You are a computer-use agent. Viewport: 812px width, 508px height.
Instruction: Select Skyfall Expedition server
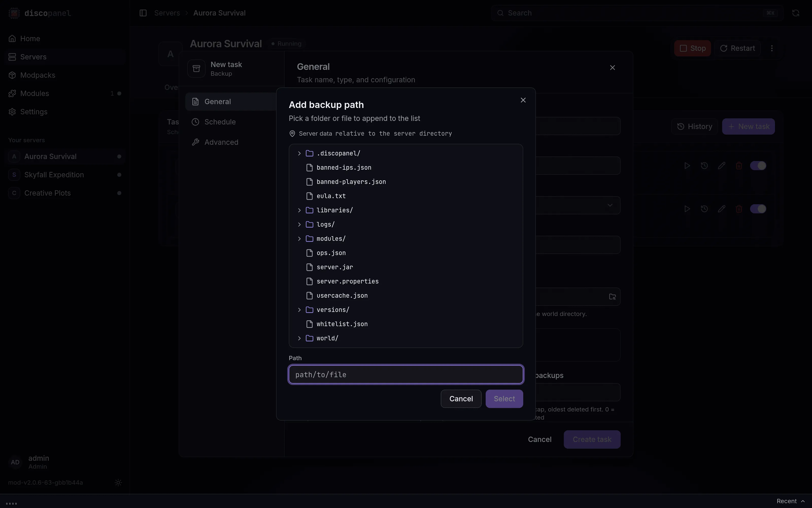tap(65, 175)
